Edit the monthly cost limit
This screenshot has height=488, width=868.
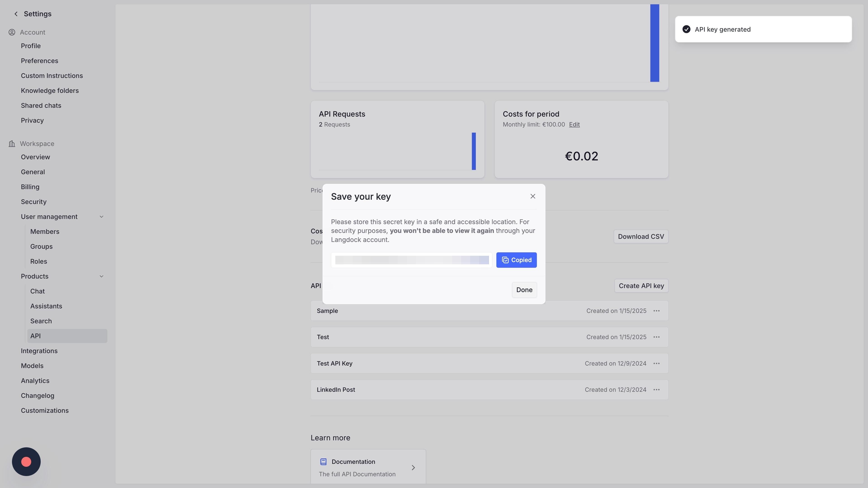(x=574, y=125)
